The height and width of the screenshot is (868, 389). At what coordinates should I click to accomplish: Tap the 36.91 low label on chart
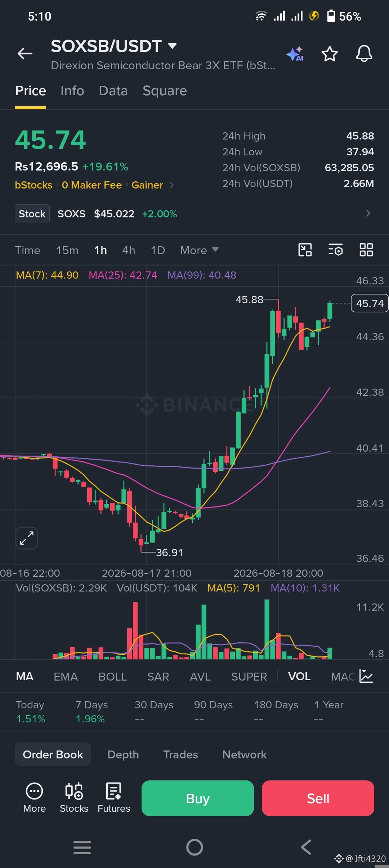169,553
